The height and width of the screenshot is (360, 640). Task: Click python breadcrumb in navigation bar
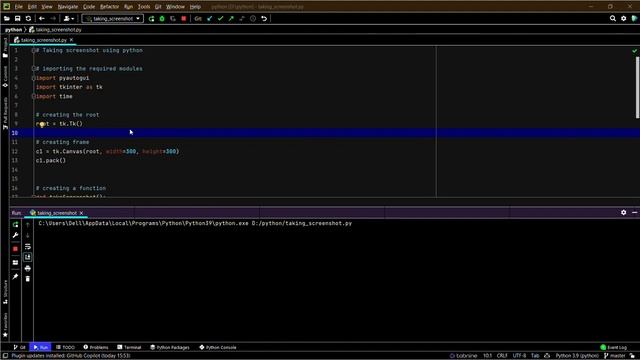pos(13,30)
